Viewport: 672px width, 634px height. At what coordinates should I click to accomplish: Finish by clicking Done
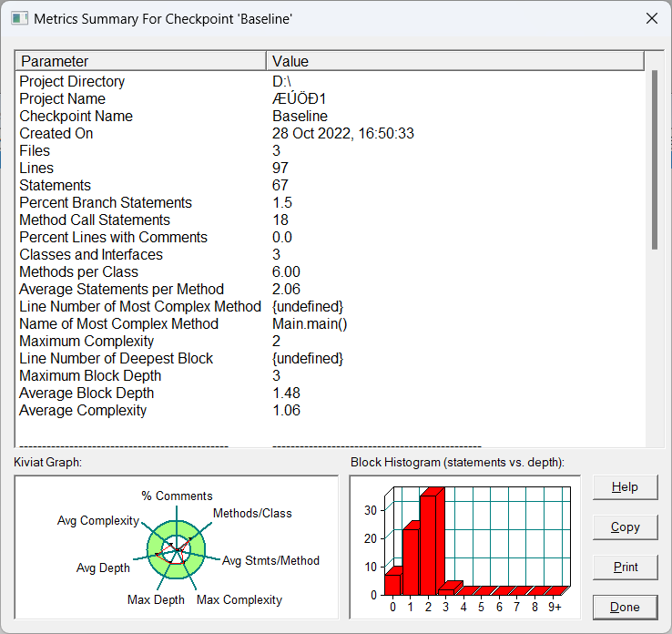click(x=625, y=607)
